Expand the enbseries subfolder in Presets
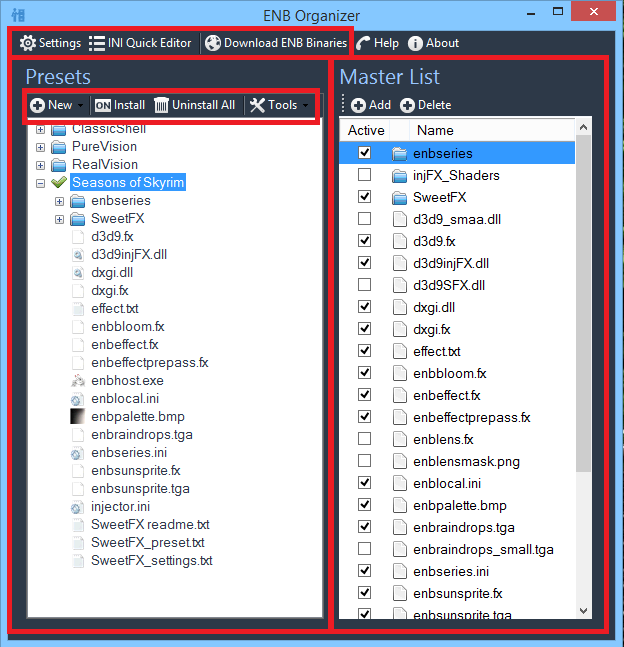This screenshot has height=647, width=624. click(x=59, y=201)
